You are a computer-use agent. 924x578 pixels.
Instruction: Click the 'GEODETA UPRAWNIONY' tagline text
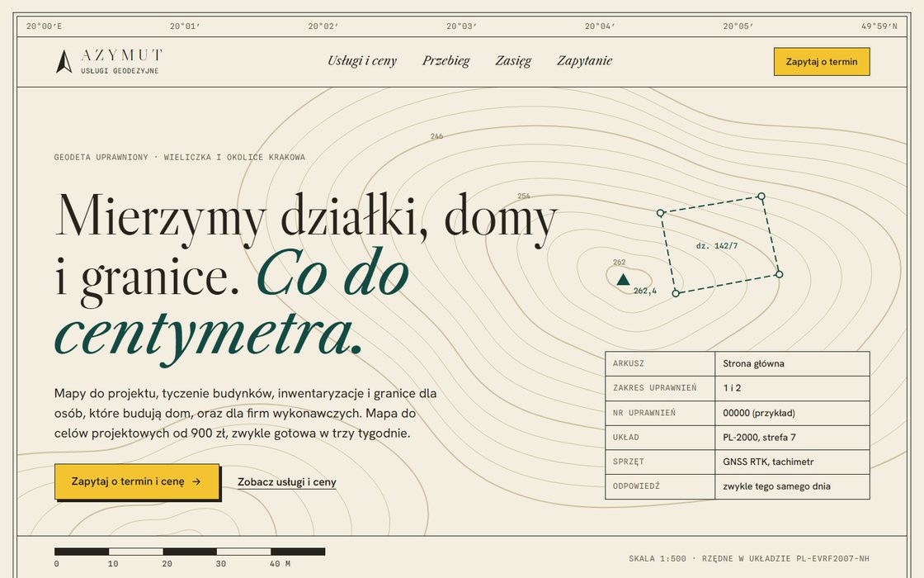coord(101,158)
